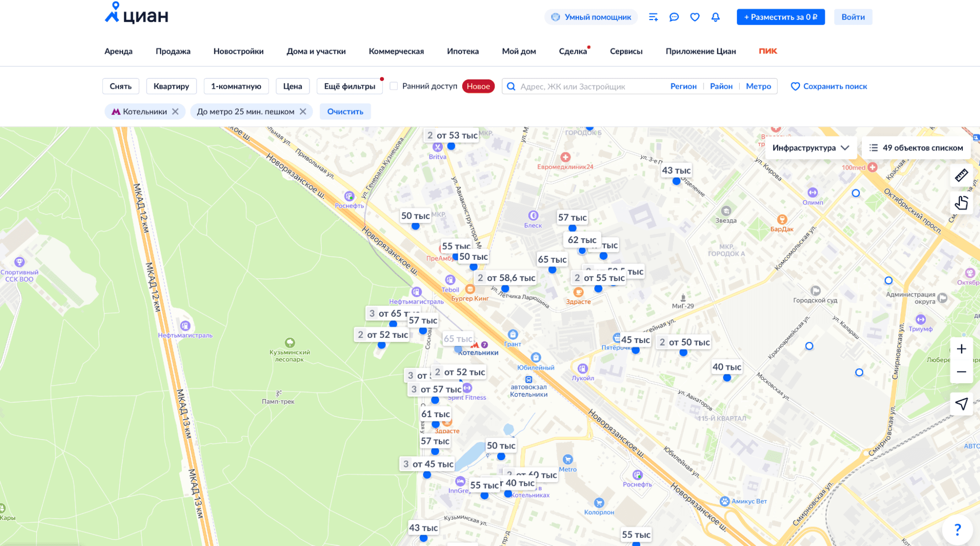The image size is (980, 546).
Task: Go to the Ипотека menu section
Action: click(x=462, y=51)
